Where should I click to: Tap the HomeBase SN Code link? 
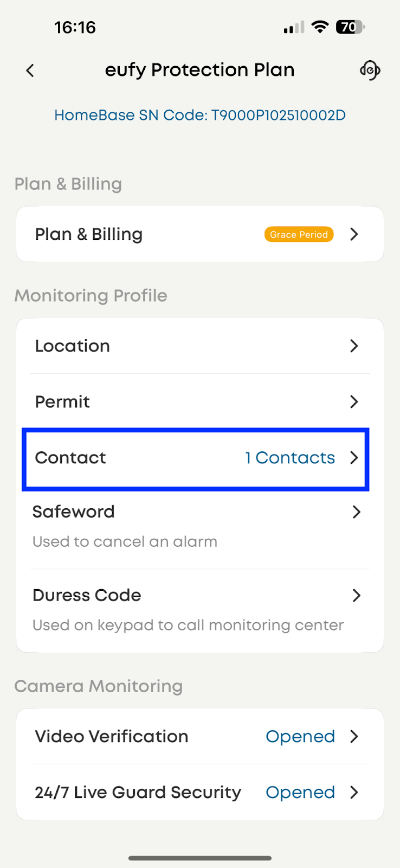point(200,115)
